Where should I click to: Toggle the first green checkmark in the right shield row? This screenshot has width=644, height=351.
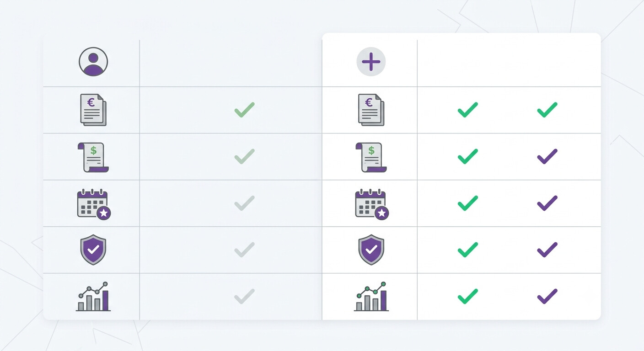point(467,250)
